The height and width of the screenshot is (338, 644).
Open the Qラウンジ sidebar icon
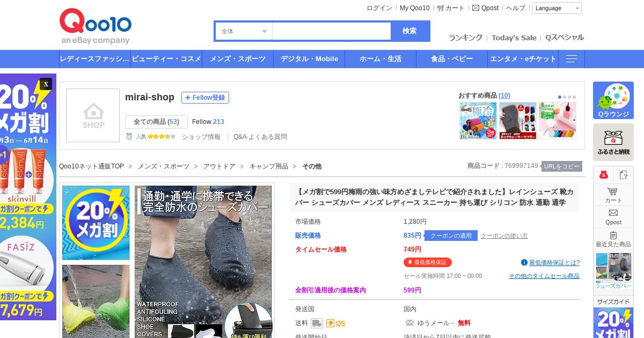pos(613,100)
